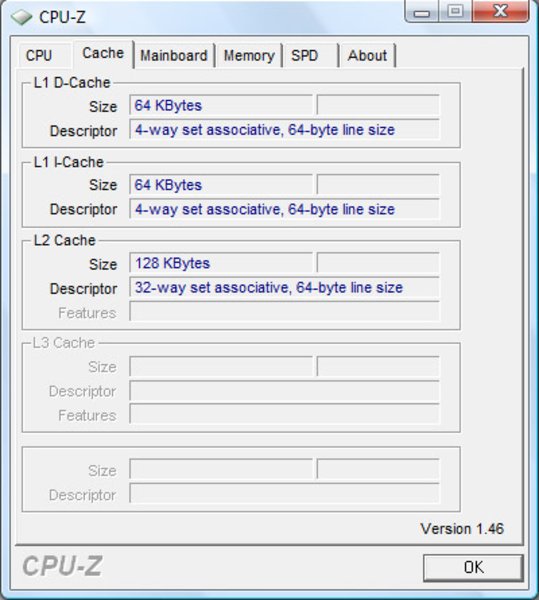This screenshot has height=600, width=539.
Task: Click the L1 D-Cache descriptor field
Action: tap(284, 130)
